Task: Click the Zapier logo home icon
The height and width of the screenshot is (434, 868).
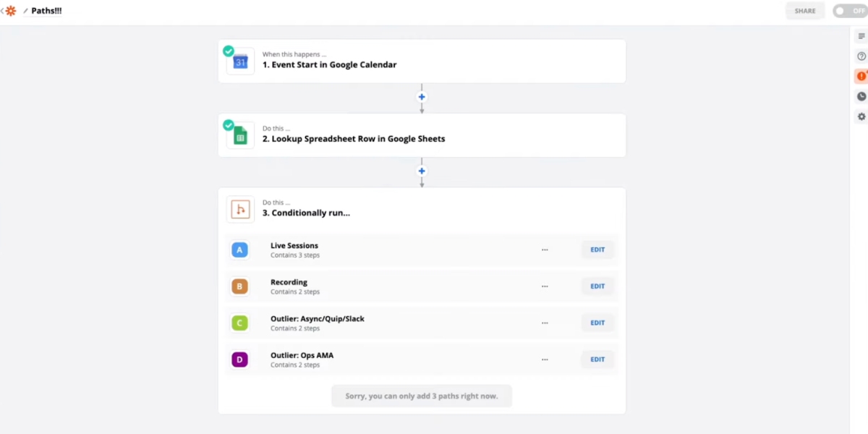Action: (x=11, y=11)
